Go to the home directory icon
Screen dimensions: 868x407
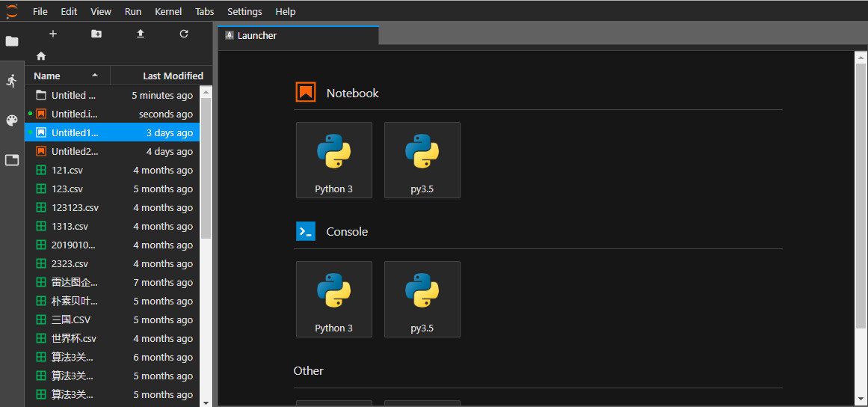[41, 56]
